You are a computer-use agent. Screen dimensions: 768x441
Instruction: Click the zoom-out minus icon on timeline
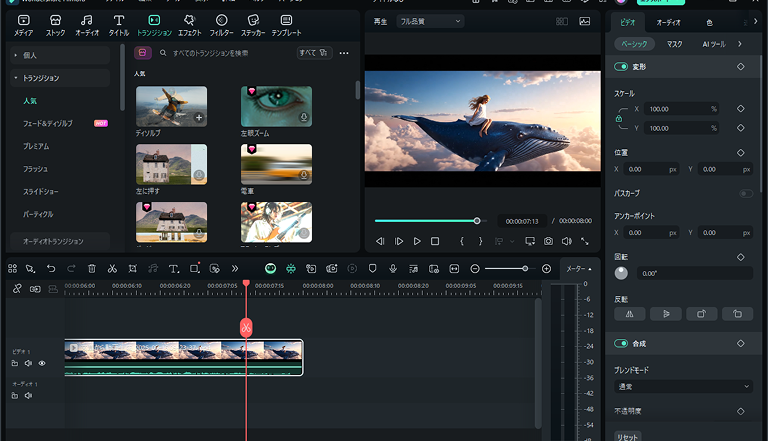click(x=475, y=269)
